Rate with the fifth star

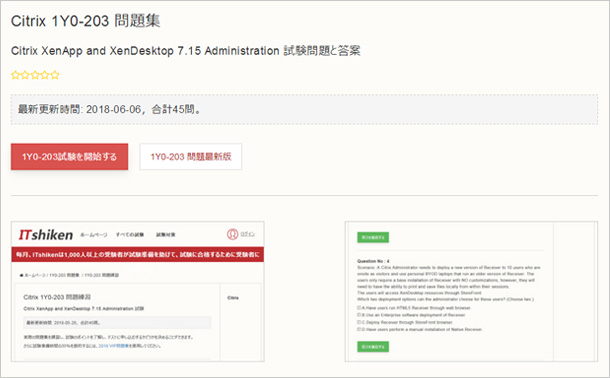[x=55, y=75]
